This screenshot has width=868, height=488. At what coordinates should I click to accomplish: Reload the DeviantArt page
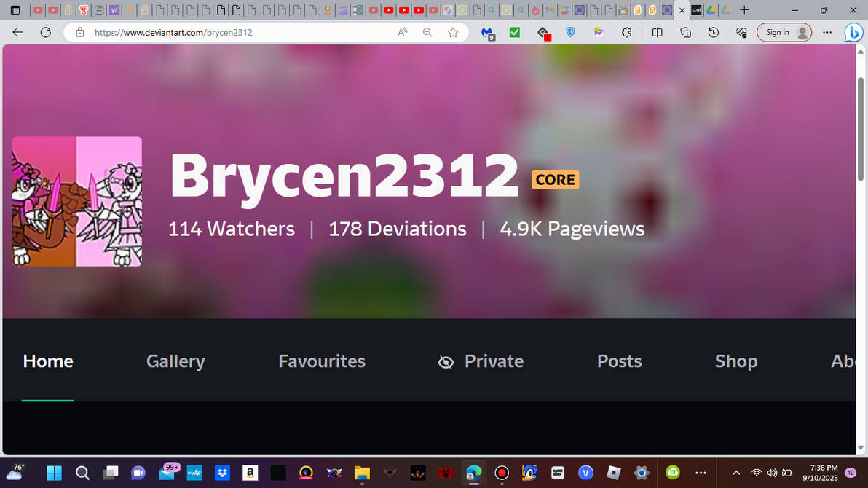coord(46,32)
